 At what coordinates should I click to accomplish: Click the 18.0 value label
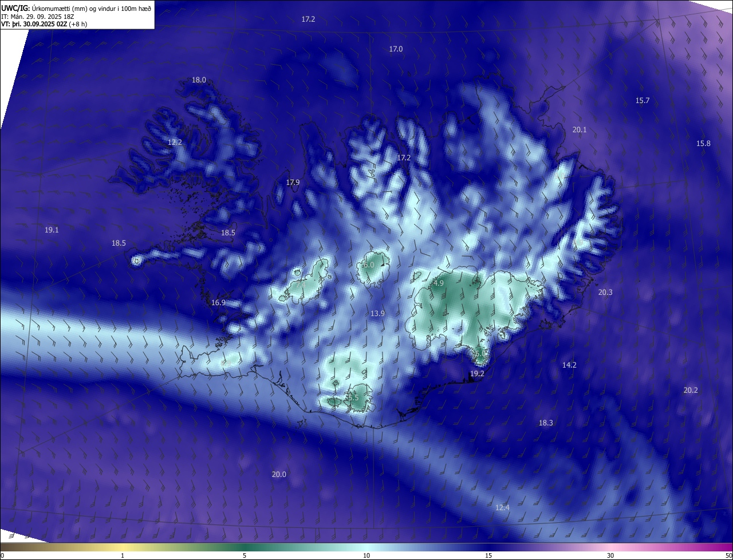coord(199,80)
